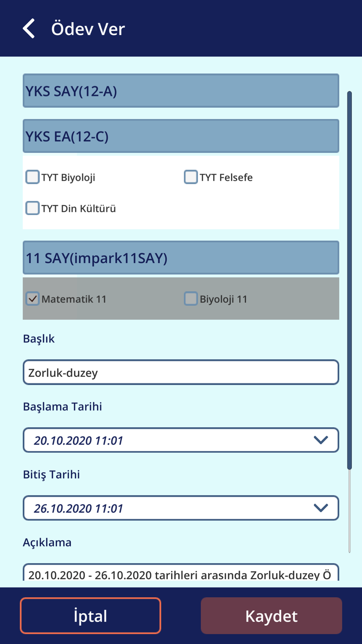This screenshot has width=362, height=644.
Task: Focus the Başlık field containing Zorluk-duzey
Action: (x=181, y=372)
